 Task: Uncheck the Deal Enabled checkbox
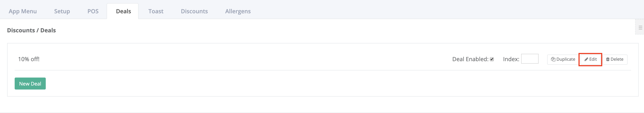[x=492, y=59]
